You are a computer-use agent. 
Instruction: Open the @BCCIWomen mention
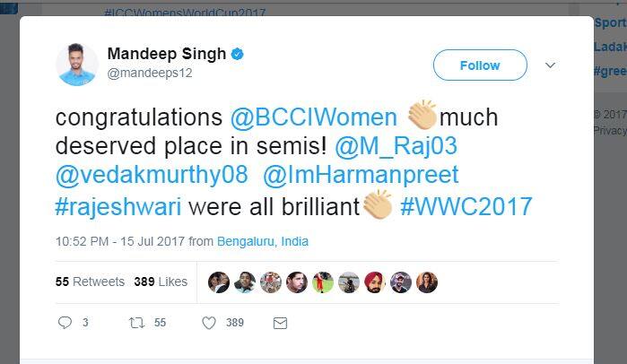click(313, 117)
